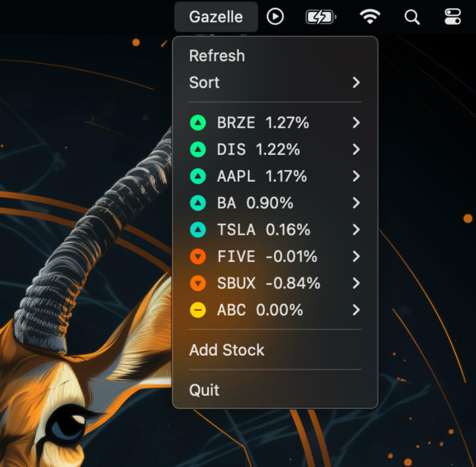Select the AAPL 1.17% stock entry
The image size is (476, 467).
tap(261, 176)
